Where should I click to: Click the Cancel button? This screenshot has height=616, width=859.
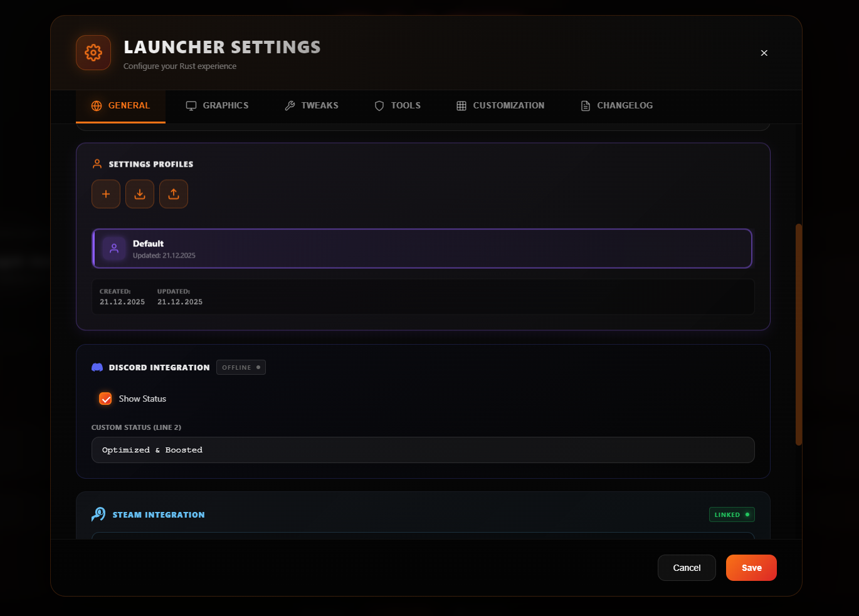(x=687, y=568)
